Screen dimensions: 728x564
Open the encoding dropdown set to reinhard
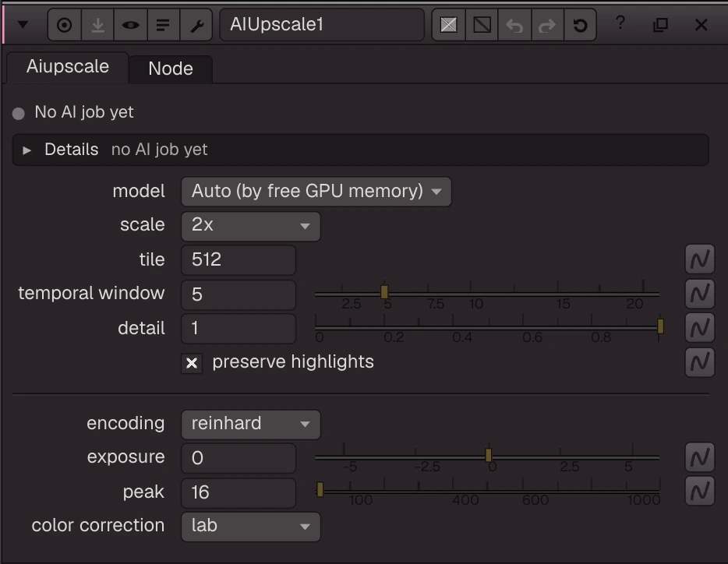pos(251,425)
